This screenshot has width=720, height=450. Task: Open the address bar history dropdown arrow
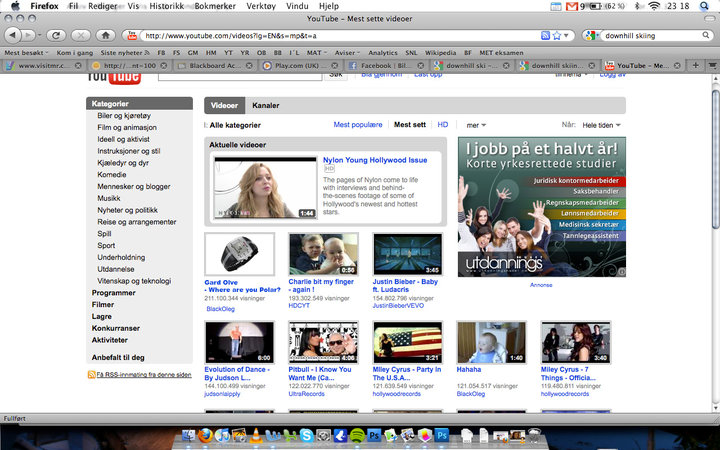coord(567,35)
